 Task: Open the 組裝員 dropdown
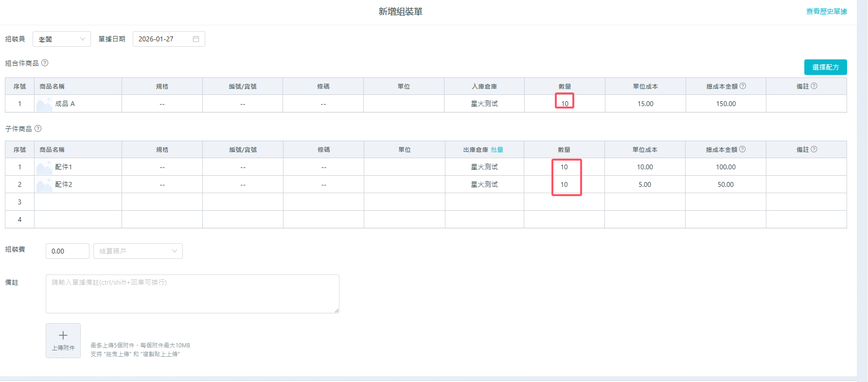click(62, 39)
